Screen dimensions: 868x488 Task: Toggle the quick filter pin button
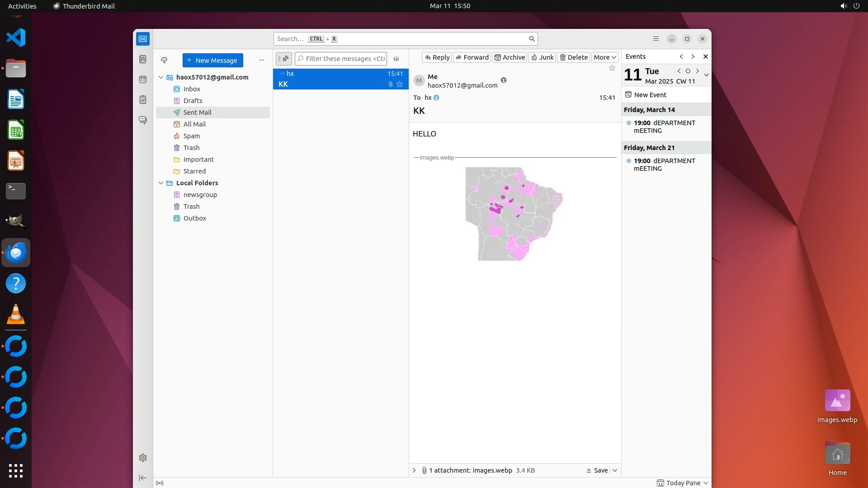pyautogui.click(x=284, y=59)
